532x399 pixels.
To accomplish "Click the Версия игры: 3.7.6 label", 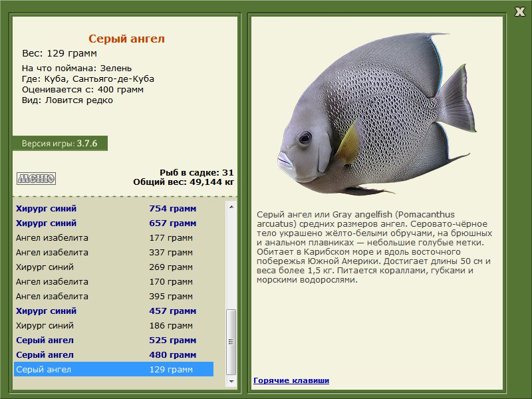I will 60,143.
